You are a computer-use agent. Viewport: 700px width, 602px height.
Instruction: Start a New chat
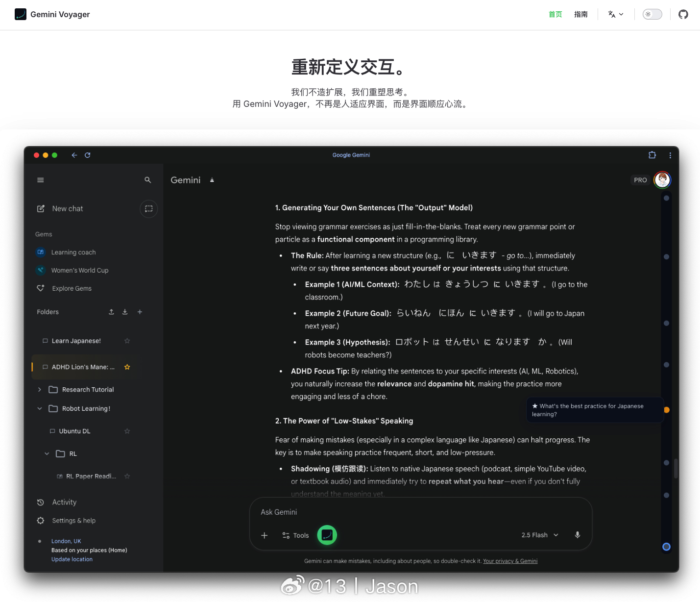coord(68,208)
